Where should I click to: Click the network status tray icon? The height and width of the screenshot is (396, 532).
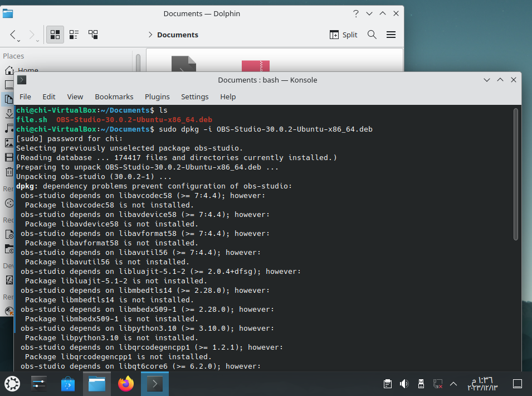(437, 384)
